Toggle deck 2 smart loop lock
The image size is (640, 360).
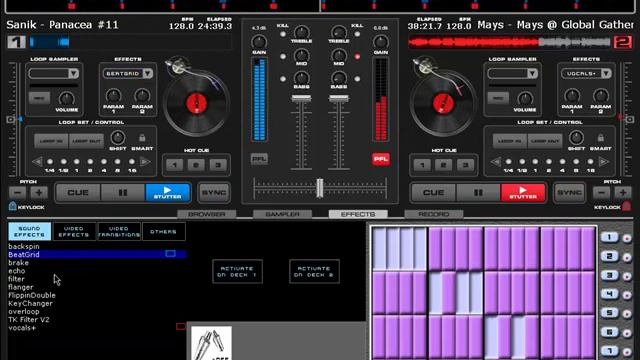pyautogui.click(x=600, y=138)
